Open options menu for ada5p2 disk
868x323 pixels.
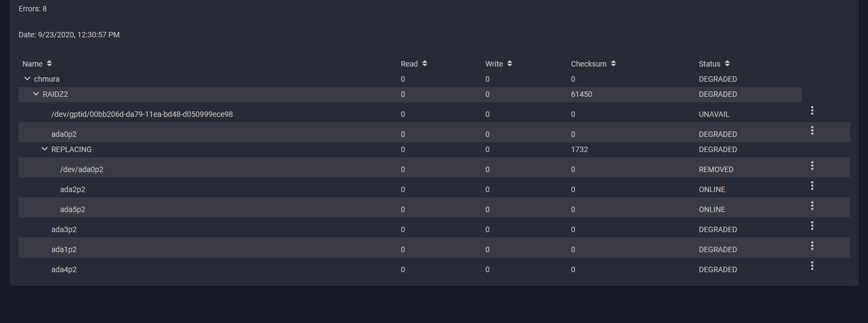[x=812, y=206]
